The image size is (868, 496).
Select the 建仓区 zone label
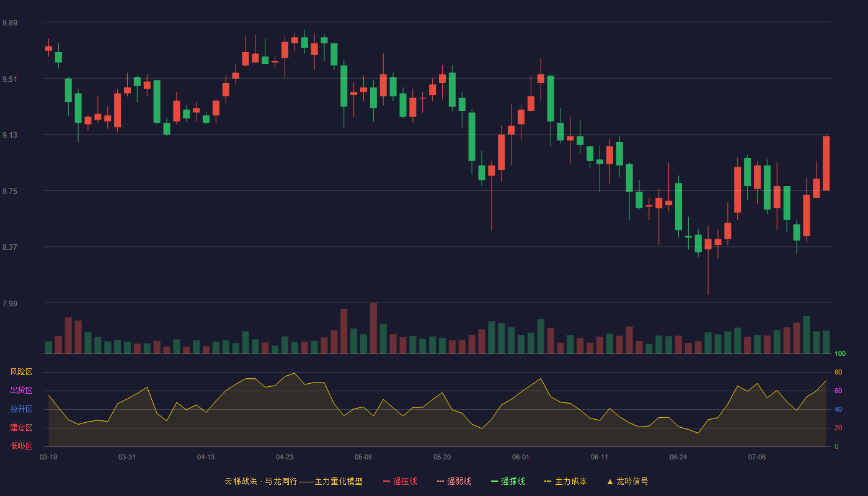tap(21, 428)
